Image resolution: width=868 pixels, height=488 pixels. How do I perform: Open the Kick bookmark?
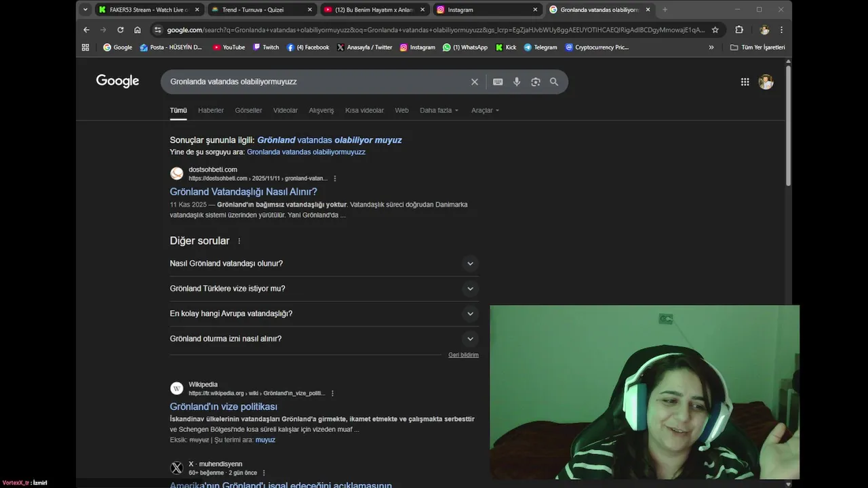(506, 47)
